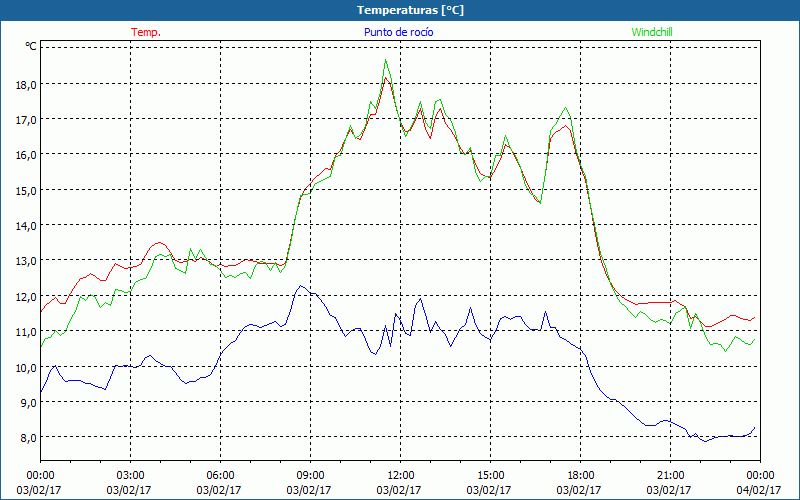The height and width of the screenshot is (500, 800).
Task: Select the red Temp. legend label
Action: [146, 32]
